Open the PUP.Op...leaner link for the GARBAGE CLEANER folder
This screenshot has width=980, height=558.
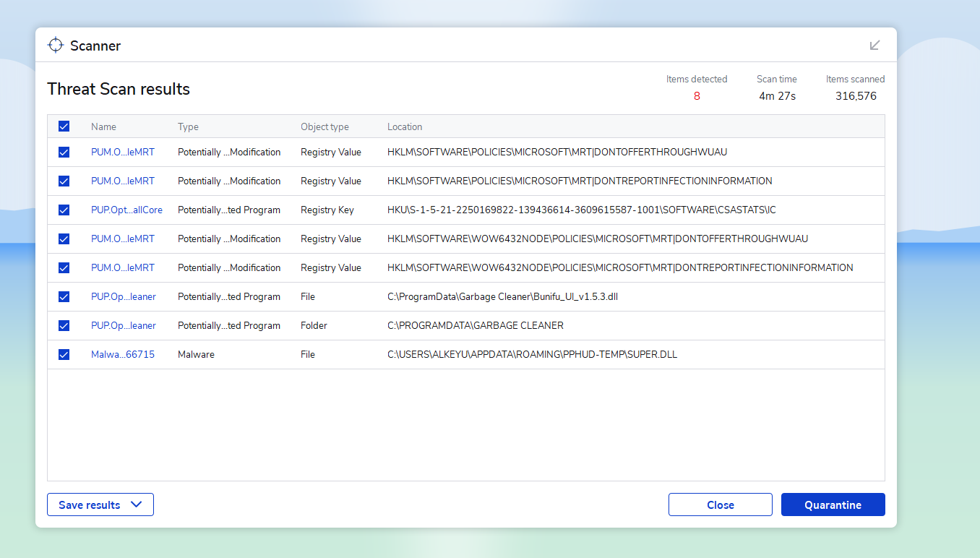pyautogui.click(x=124, y=326)
